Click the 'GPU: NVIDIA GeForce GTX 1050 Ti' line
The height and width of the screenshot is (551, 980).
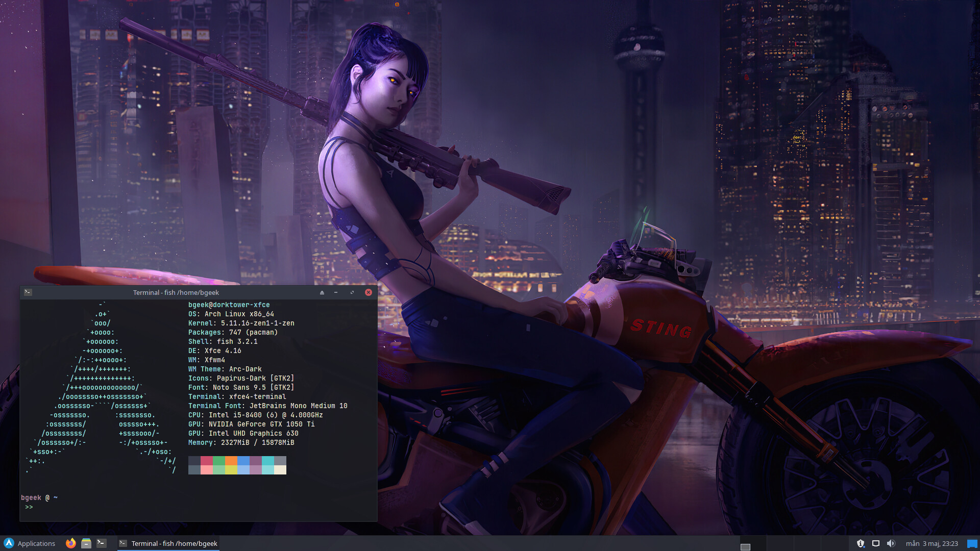pyautogui.click(x=252, y=424)
